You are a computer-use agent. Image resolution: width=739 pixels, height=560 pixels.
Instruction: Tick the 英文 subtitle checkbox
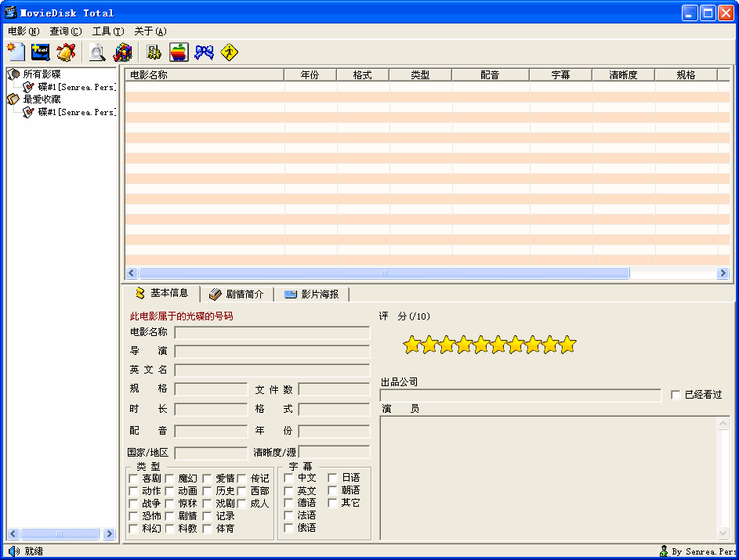tap(289, 491)
